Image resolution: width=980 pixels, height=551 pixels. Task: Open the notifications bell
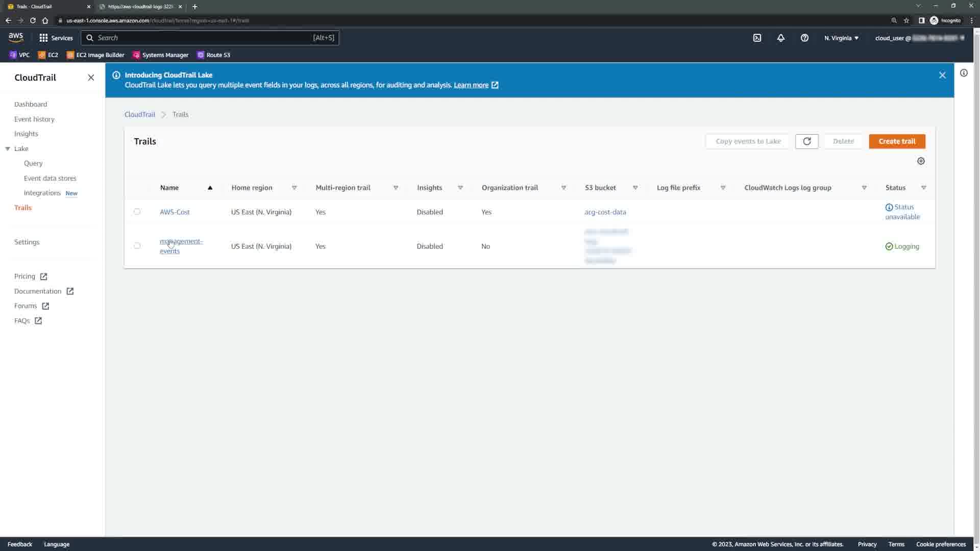coord(780,38)
